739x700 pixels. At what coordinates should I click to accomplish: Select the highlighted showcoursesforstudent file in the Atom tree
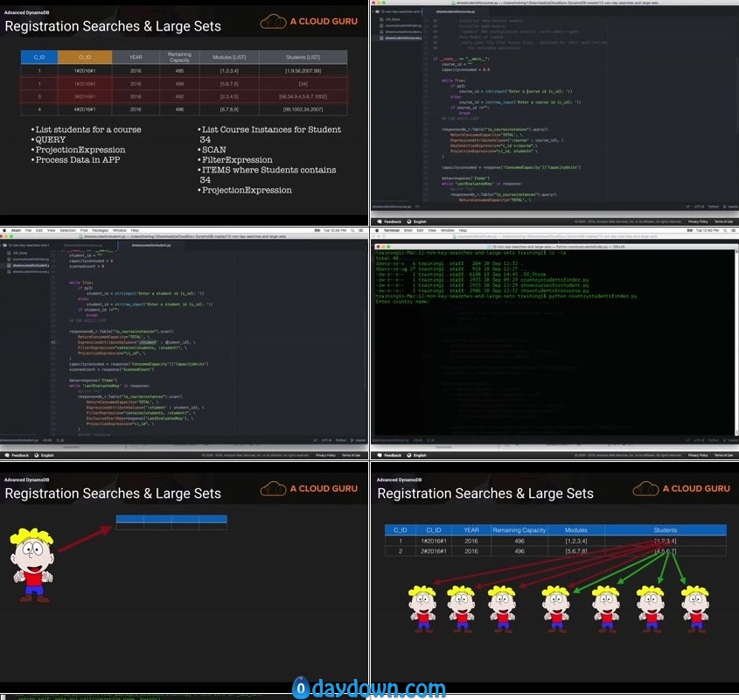coord(30,266)
